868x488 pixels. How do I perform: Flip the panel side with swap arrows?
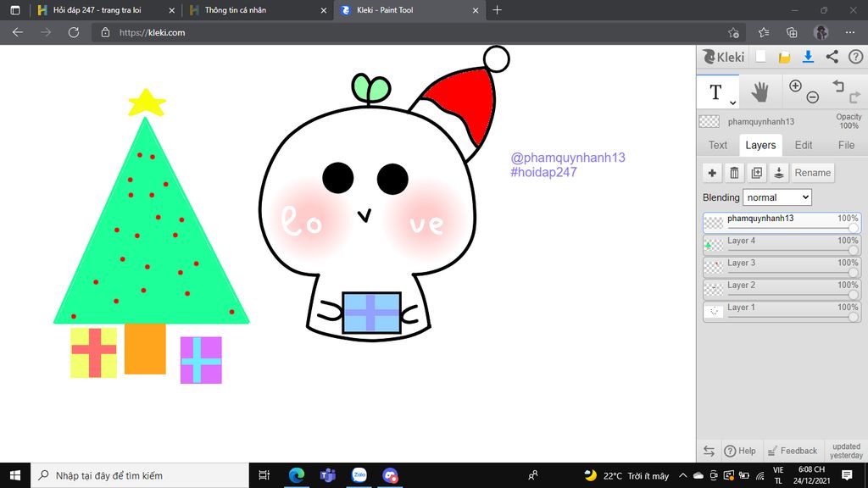[x=709, y=451]
